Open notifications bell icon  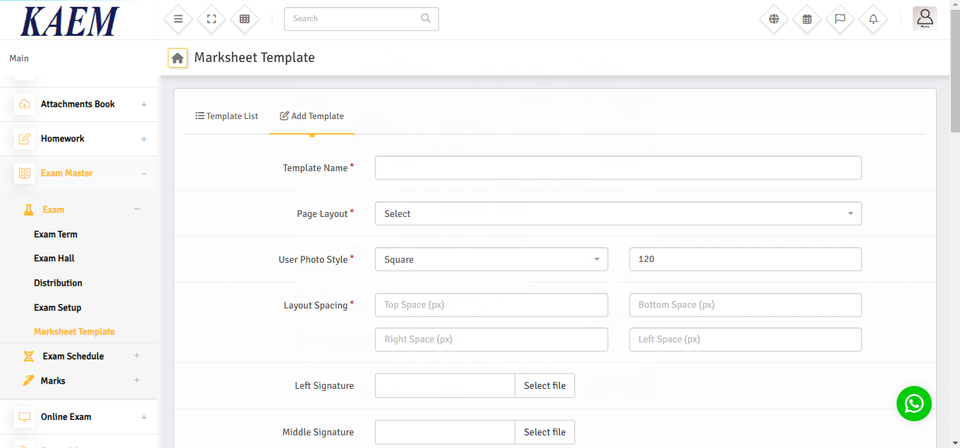click(873, 19)
